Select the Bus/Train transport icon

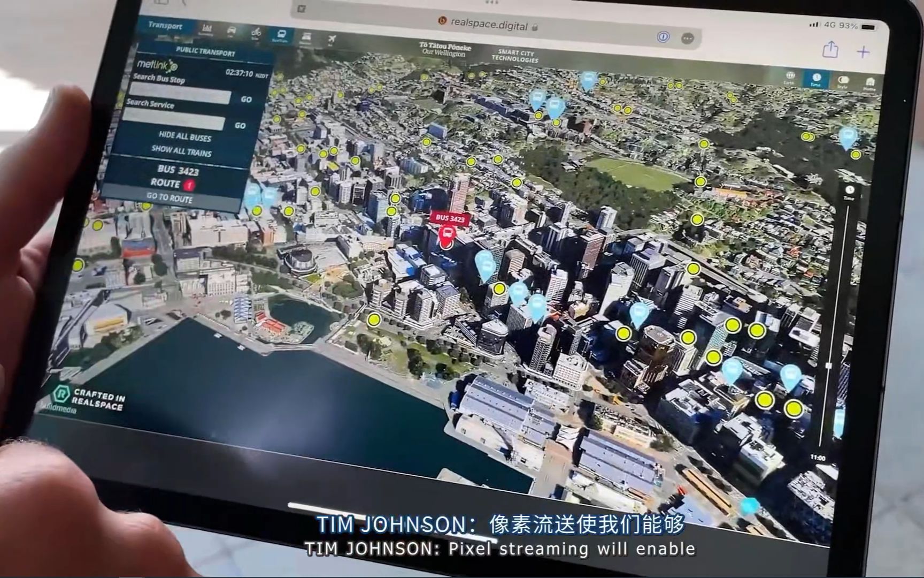[x=280, y=36]
